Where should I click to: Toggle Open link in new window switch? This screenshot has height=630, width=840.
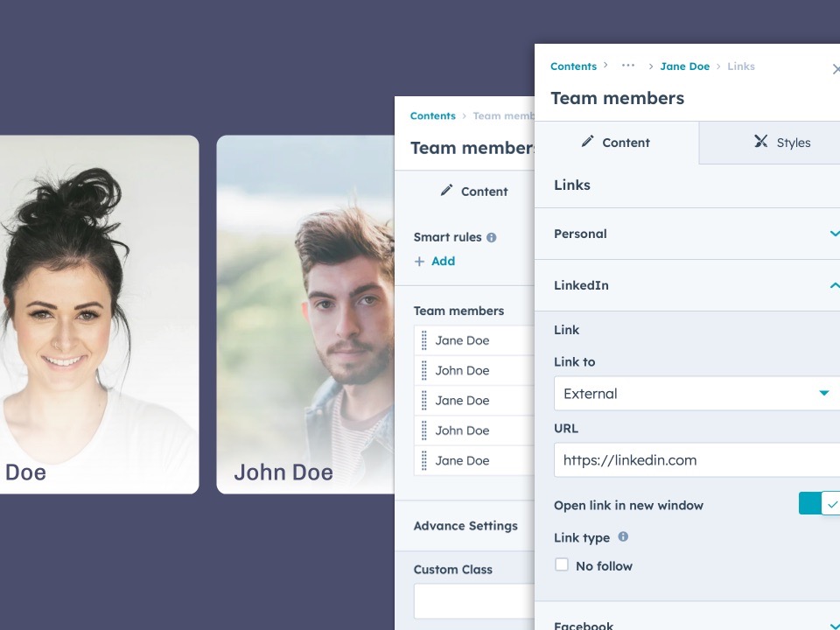click(x=819, y=504)
